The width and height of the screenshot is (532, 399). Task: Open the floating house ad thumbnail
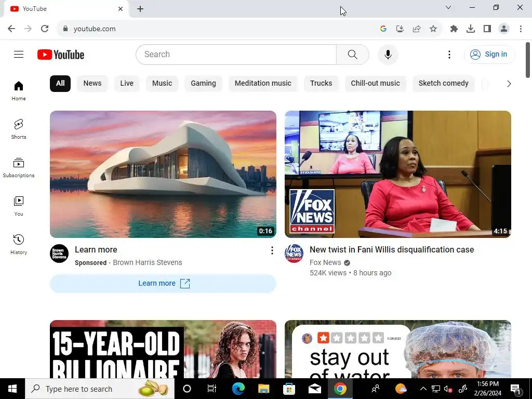coord(163,174)
